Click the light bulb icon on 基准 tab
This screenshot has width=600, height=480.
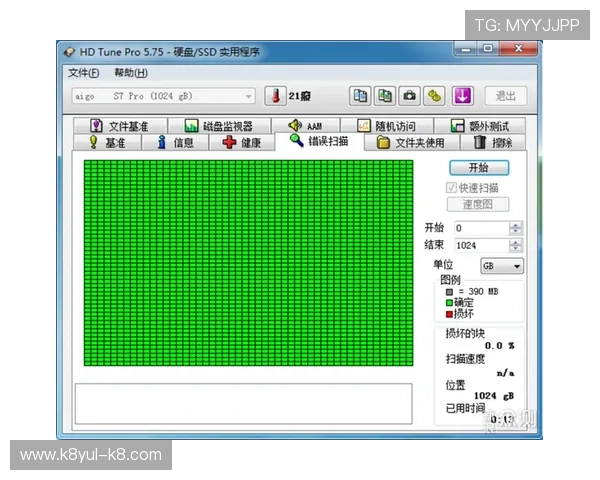coord(93,142)
